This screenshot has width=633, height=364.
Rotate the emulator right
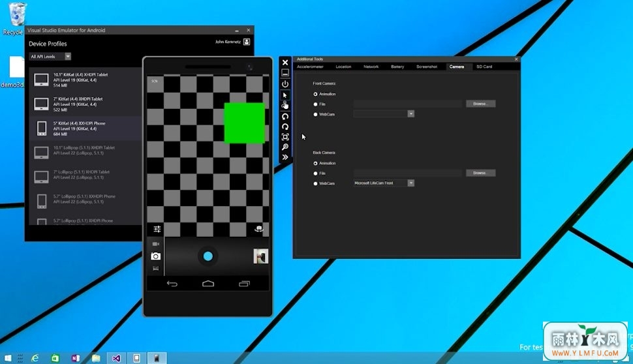[285, 127]
